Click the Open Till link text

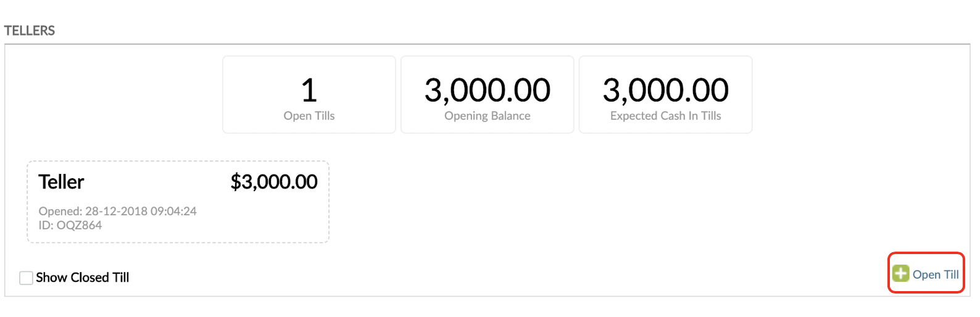936,274
